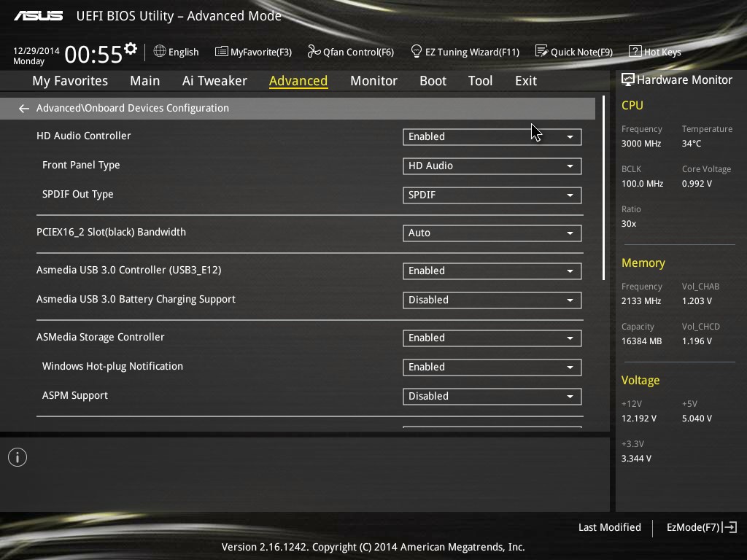Open Asmedia USB 3.0 Controller dropdown
This screenshot has width=747, height=560.
[x=492, y=271]
